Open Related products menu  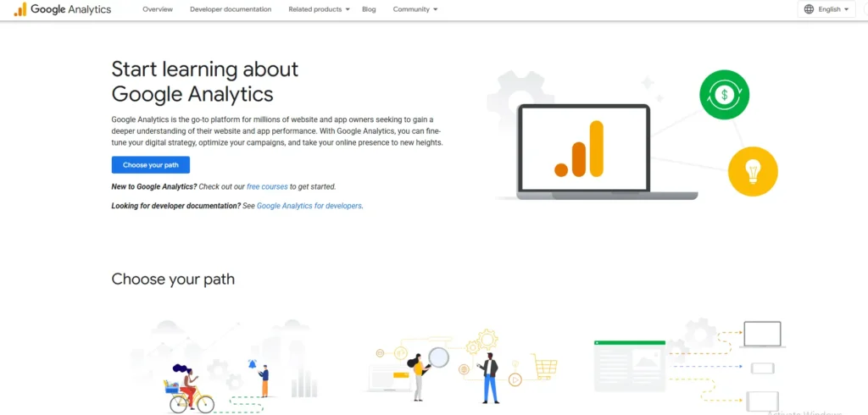click(x=320, y=9)
